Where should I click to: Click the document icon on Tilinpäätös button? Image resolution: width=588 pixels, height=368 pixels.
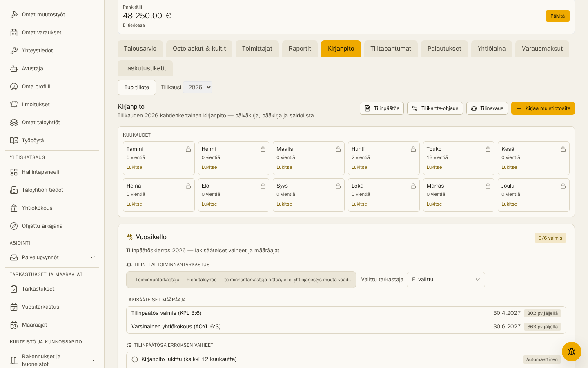point(367,108)
